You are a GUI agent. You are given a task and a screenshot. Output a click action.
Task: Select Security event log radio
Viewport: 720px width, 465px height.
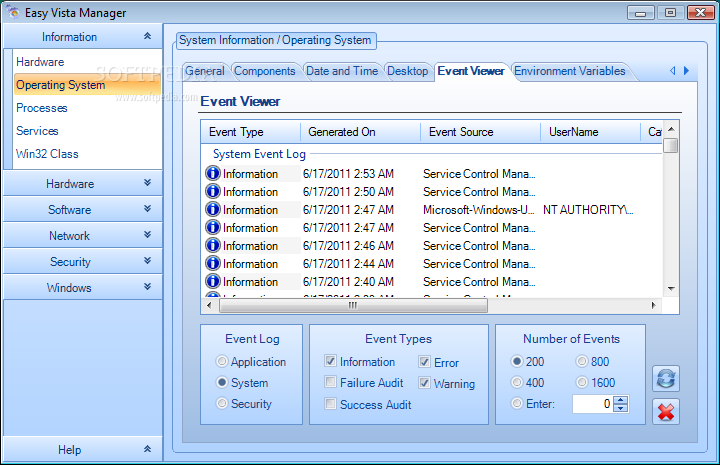click(222, 403)
